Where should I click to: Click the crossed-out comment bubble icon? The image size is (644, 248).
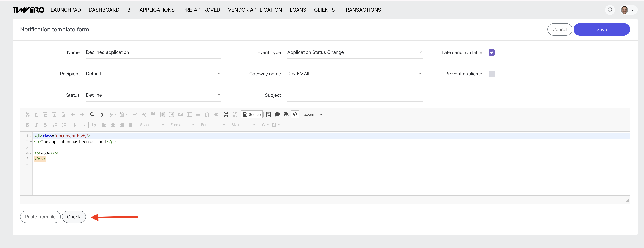click(286, 115)
